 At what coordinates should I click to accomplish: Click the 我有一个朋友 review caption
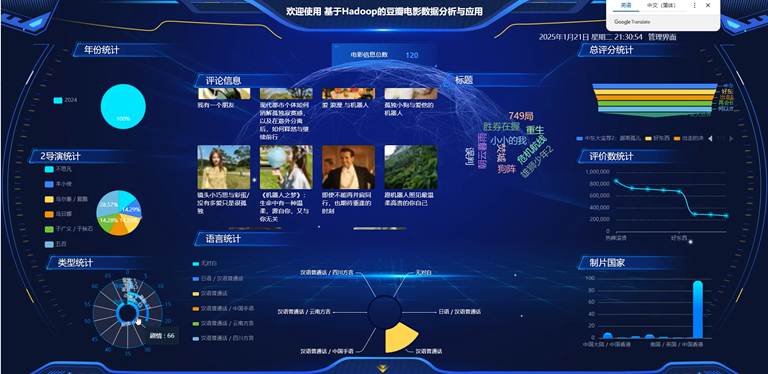coord(216,105)
